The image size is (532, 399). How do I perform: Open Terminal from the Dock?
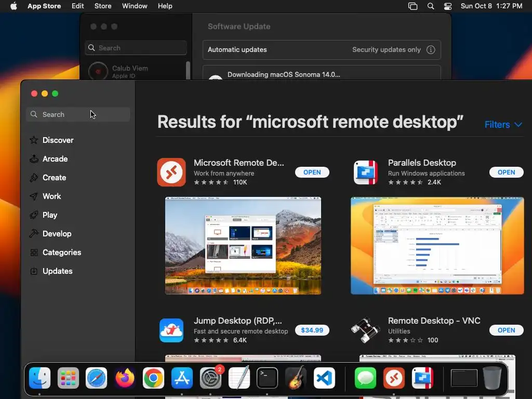tap(267, 378)
